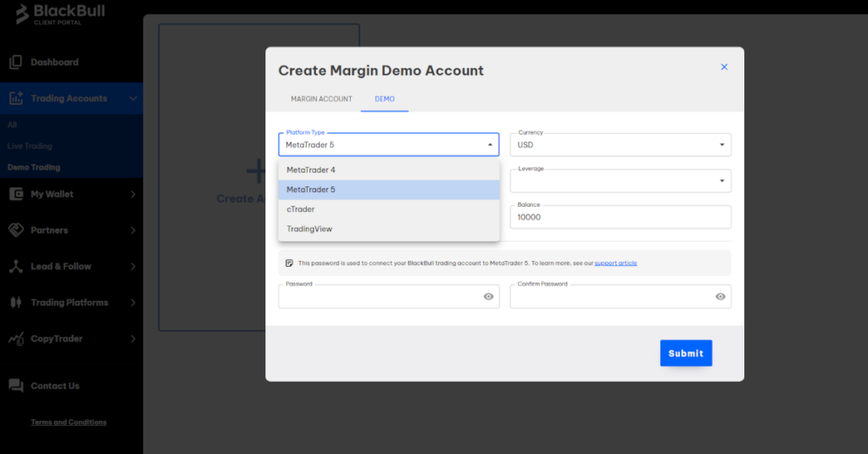The height and width of the screenshot is (454, 868).
Task: Click the CopyTrader icon
Action: click(16, 339)
